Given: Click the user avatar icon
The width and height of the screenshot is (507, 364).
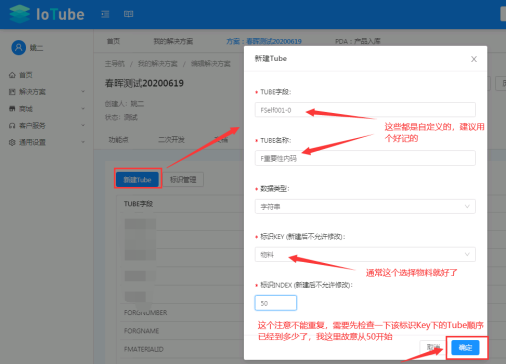Looking at the screenshot, I should click(19, 48).
